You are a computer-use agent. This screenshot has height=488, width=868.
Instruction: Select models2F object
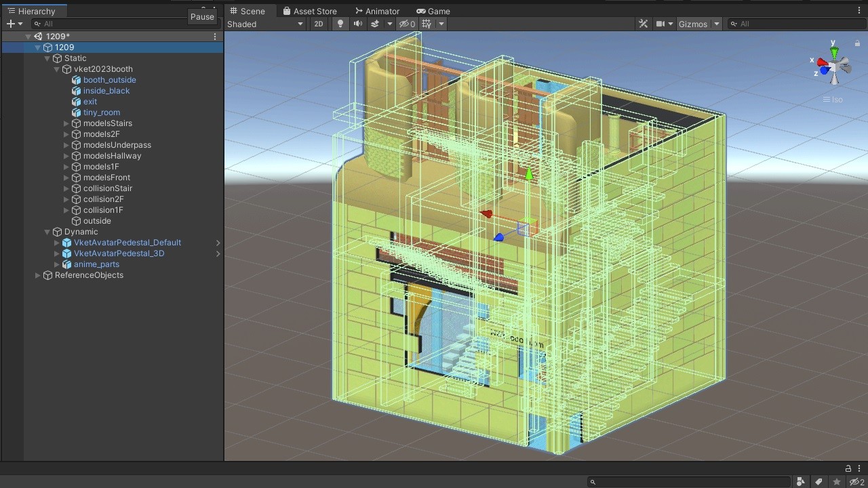[x=101, y=134]
